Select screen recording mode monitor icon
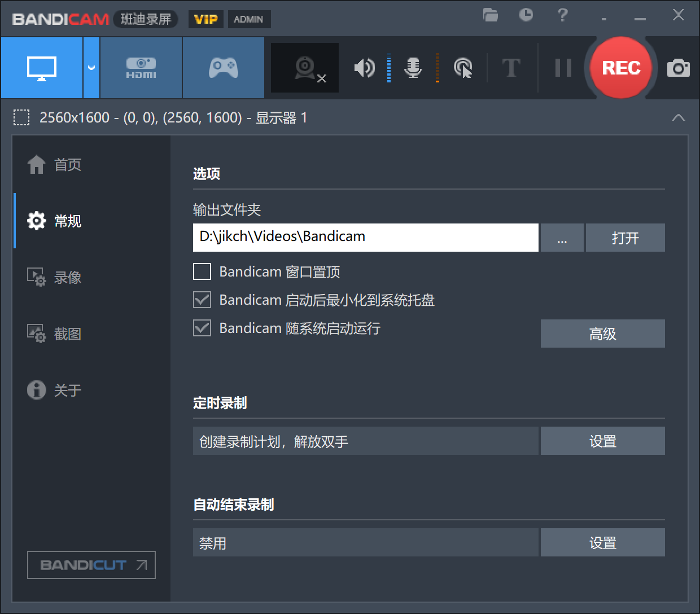 point(42,68)
